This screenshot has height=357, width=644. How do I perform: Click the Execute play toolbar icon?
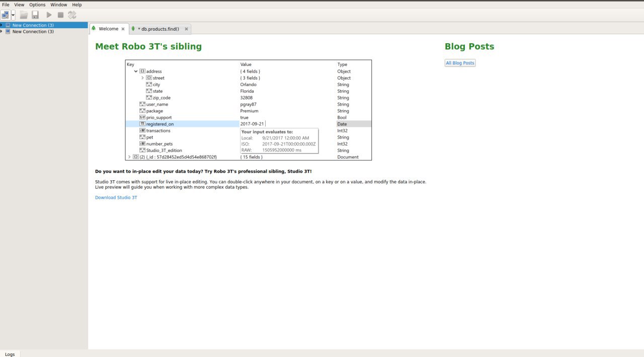[49, 15]
